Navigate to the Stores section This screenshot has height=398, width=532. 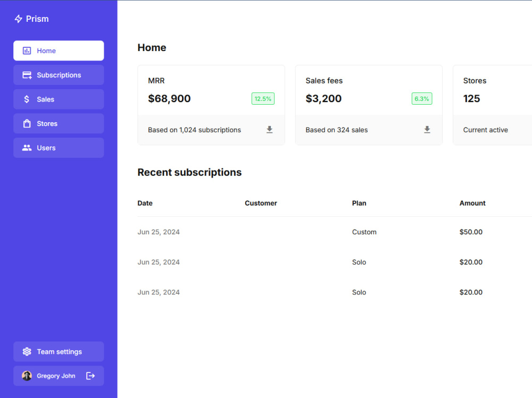click(x=59, y=123)
